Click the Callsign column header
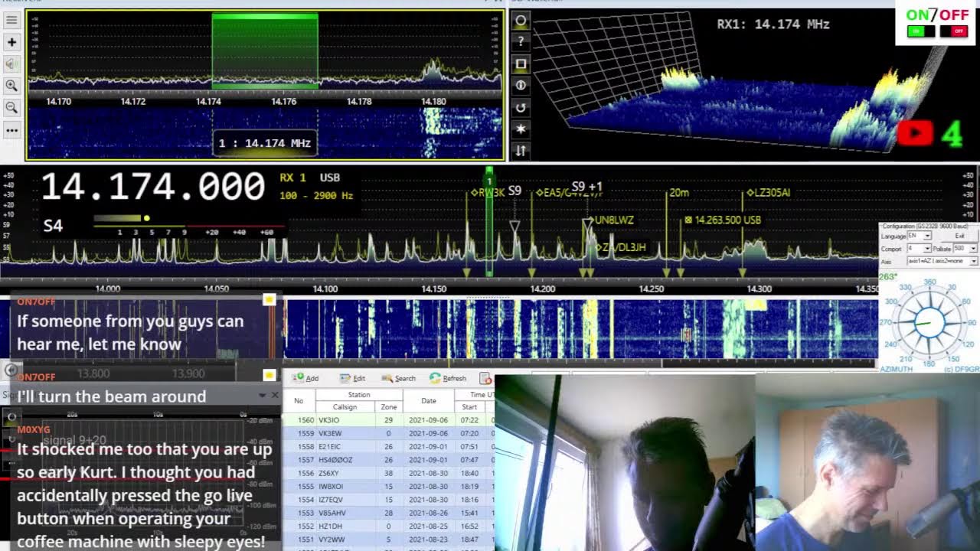This screenshot has height=551, width=980. coord(345,407)
